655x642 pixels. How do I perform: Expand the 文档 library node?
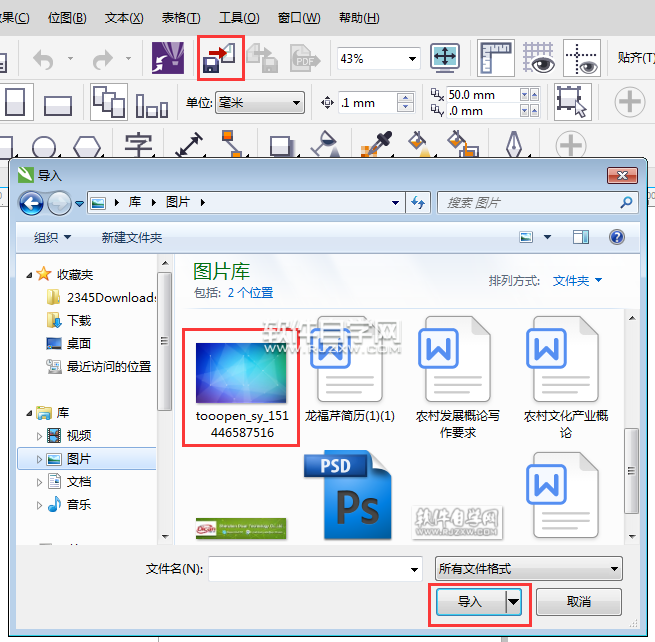[x=39, y=482]
